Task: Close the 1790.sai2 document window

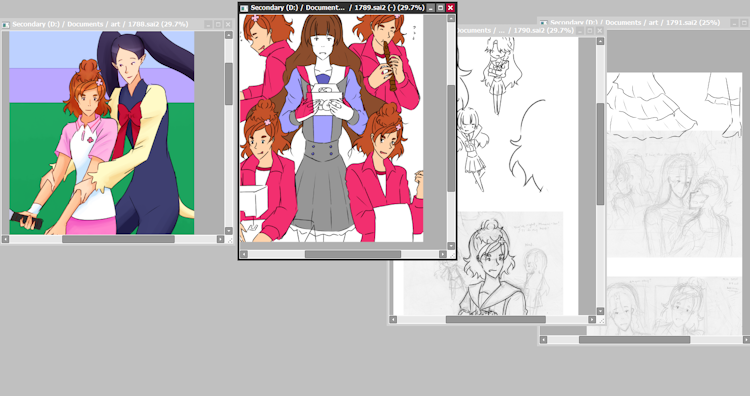Action: [599, 31]
